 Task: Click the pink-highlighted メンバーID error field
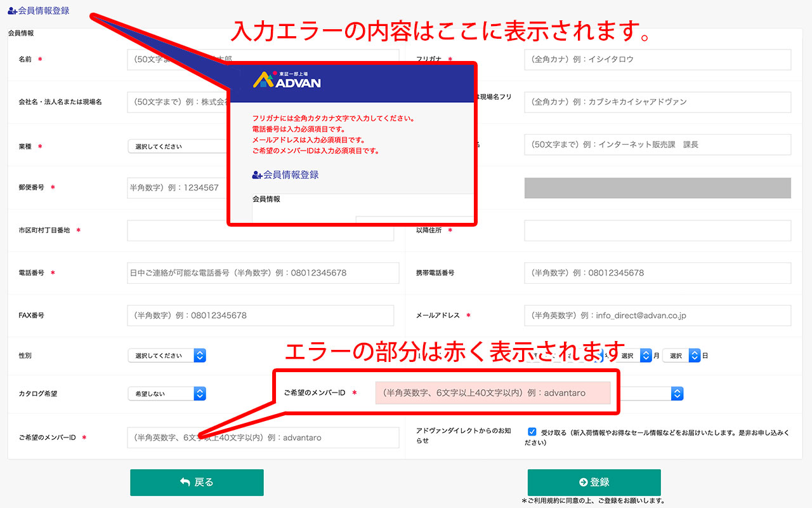pos(492,393)
